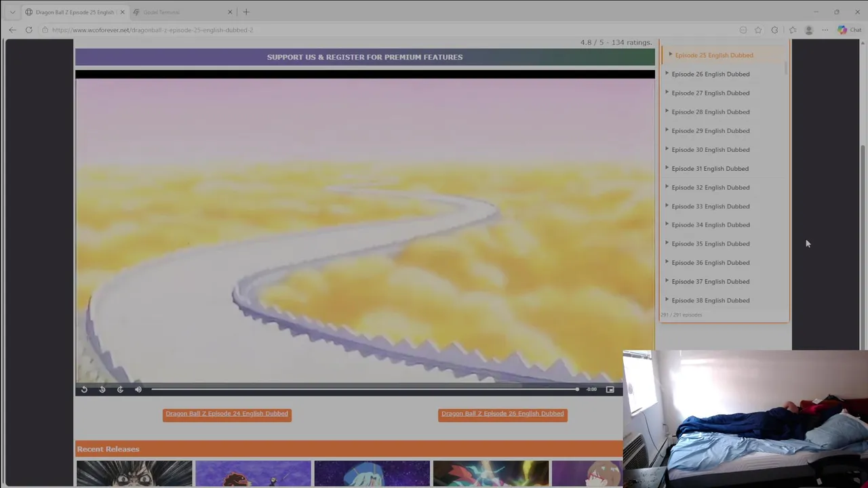This screenshot has width=868, height=488.
Task: View site information icon in address bar
Action: 45,30
